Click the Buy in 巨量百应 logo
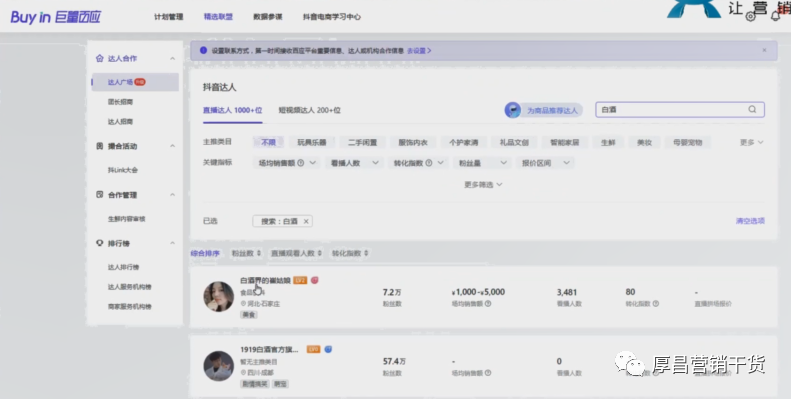791x399 pixels. pyautogui.click(x=55, y=17)
